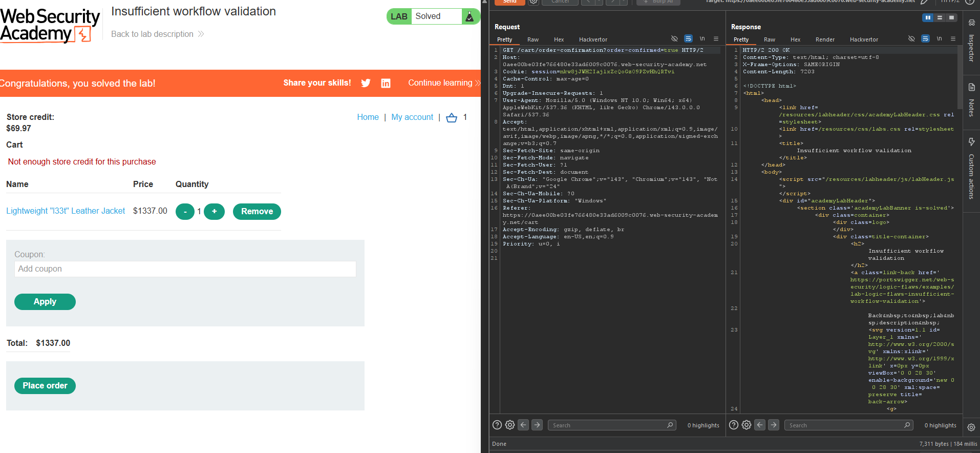Click the "Done" status bar text
The image size is (980, 453).
pos(499,444)
